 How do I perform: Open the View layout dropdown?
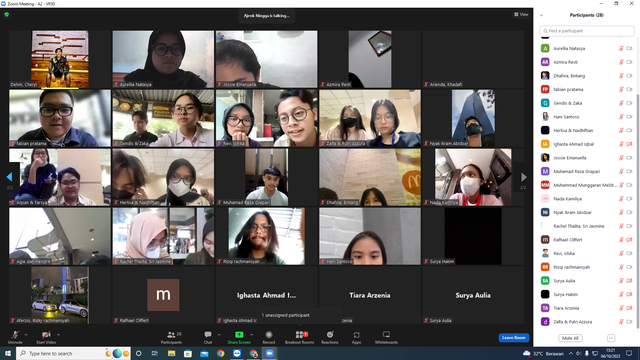tap(521, 15)
